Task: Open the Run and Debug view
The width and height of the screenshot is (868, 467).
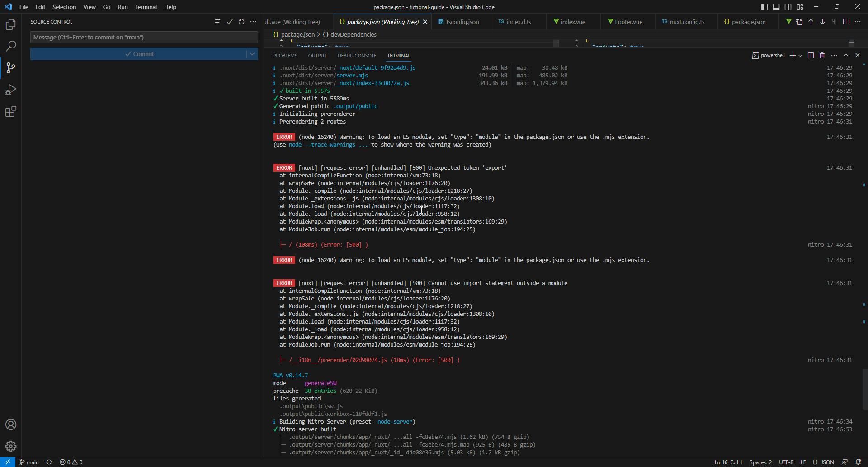Action: coord(11,90)
